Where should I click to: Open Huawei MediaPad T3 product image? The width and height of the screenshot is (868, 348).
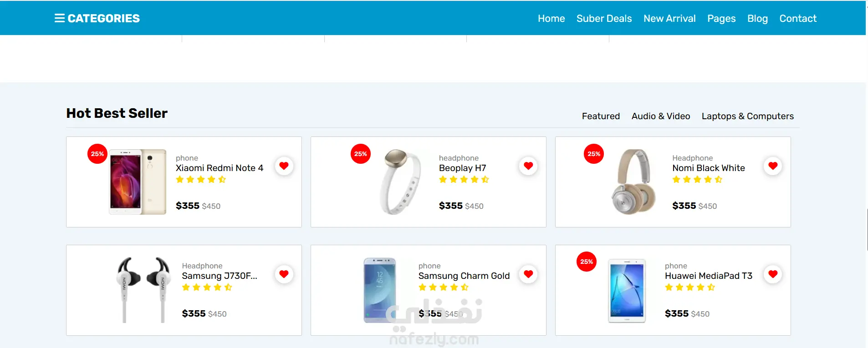point(627,291)
